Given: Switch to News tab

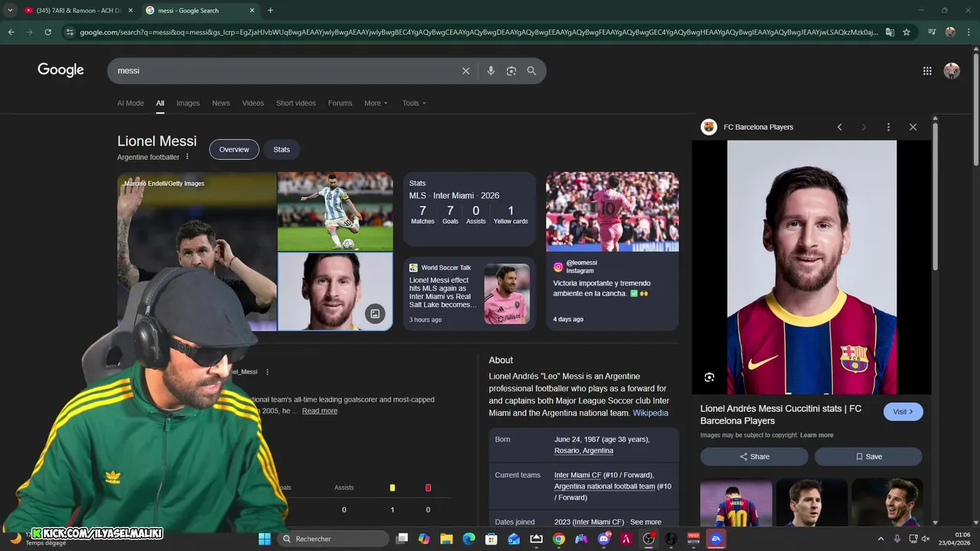Looking at the screenshot, I should tap(220, 103).
